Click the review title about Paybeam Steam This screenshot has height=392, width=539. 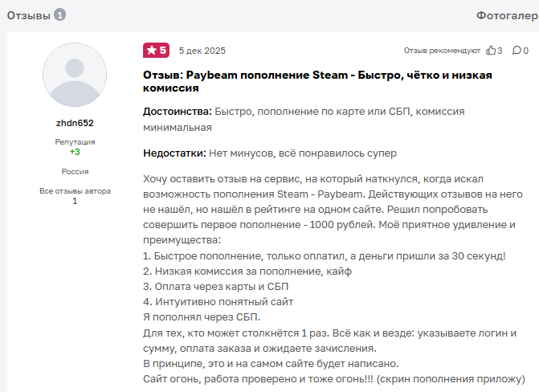317,81
